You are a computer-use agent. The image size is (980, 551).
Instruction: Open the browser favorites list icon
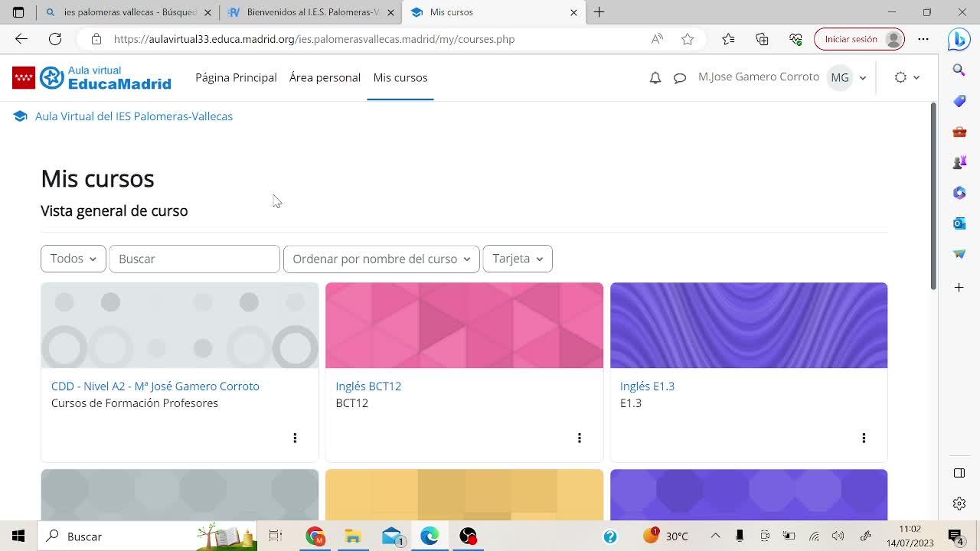click(x=728, y=39)
